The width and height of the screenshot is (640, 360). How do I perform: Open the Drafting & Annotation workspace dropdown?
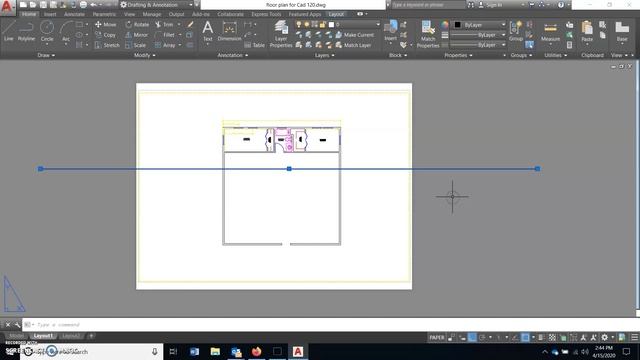[156, 5]
